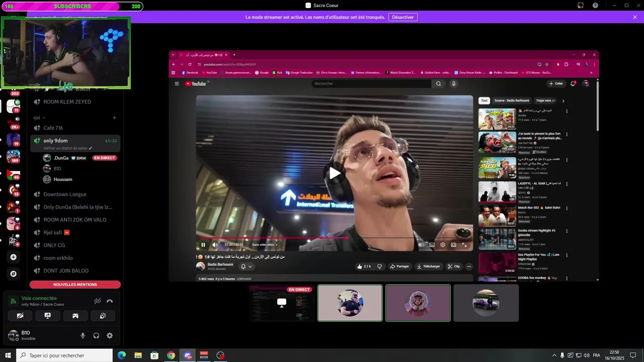
Task: Click Désactiver in streamer mode banner
Action: [x=403, y=17]
